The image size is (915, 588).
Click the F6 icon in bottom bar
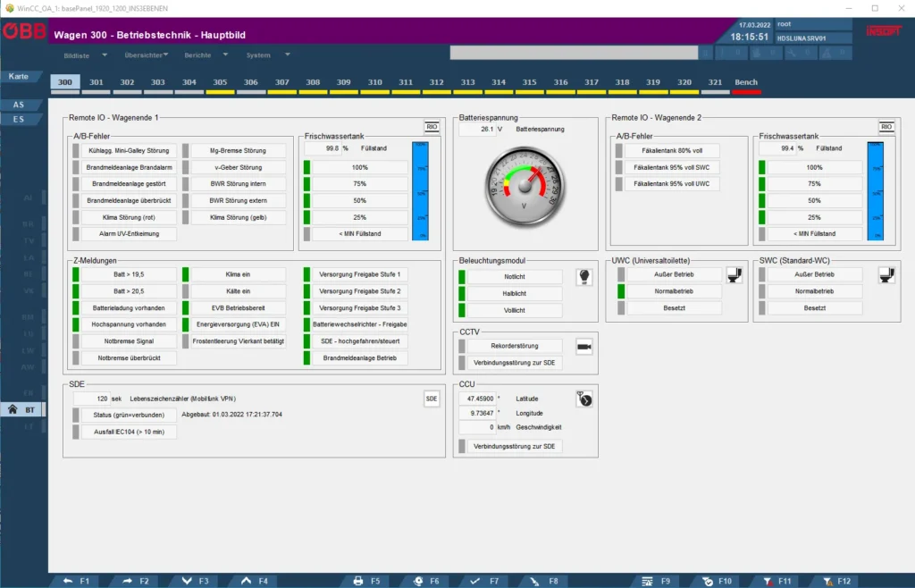click(x=418, y=581)
